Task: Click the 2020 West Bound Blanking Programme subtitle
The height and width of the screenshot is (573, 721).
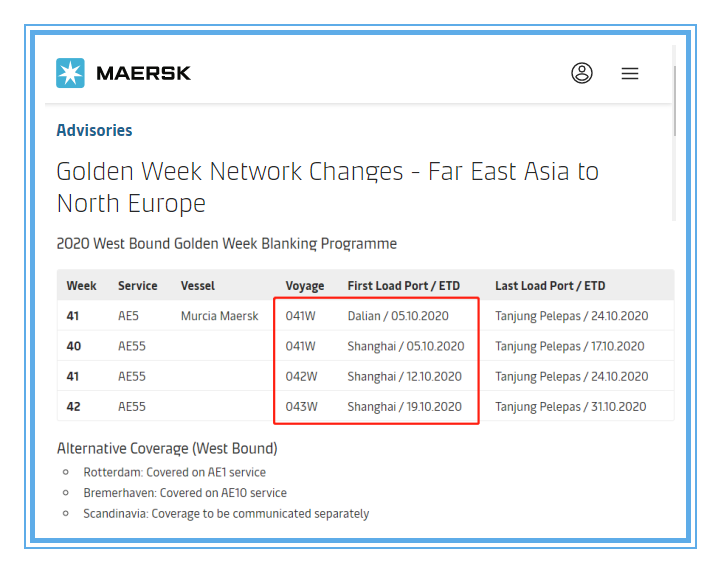Action: pyautogui.click(x=226, y=243)
